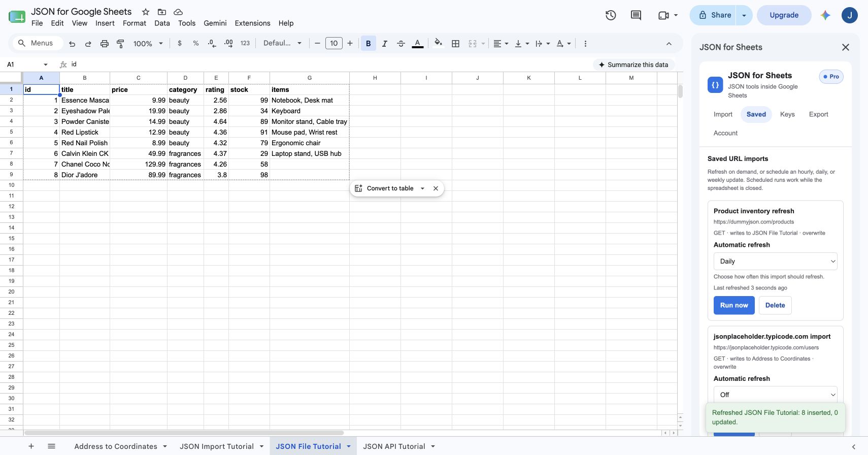Switch to the Keys tab

click(787, 114)
